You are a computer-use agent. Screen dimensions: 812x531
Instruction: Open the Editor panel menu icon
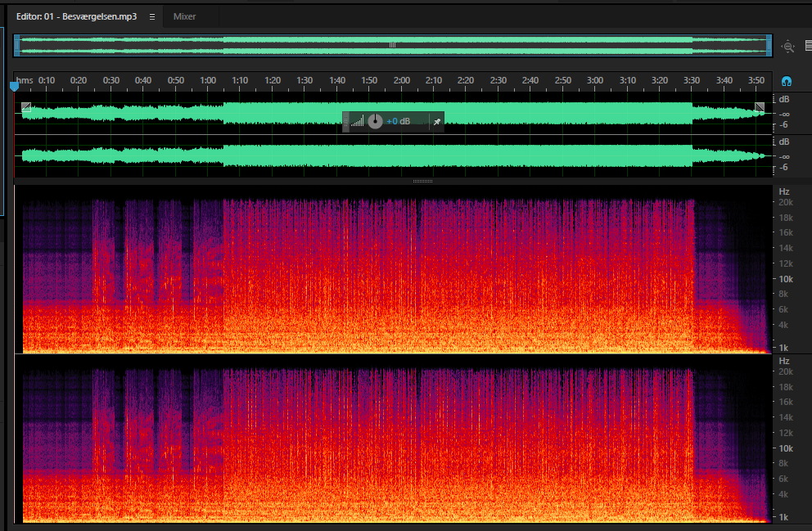(x=151, y=16)
